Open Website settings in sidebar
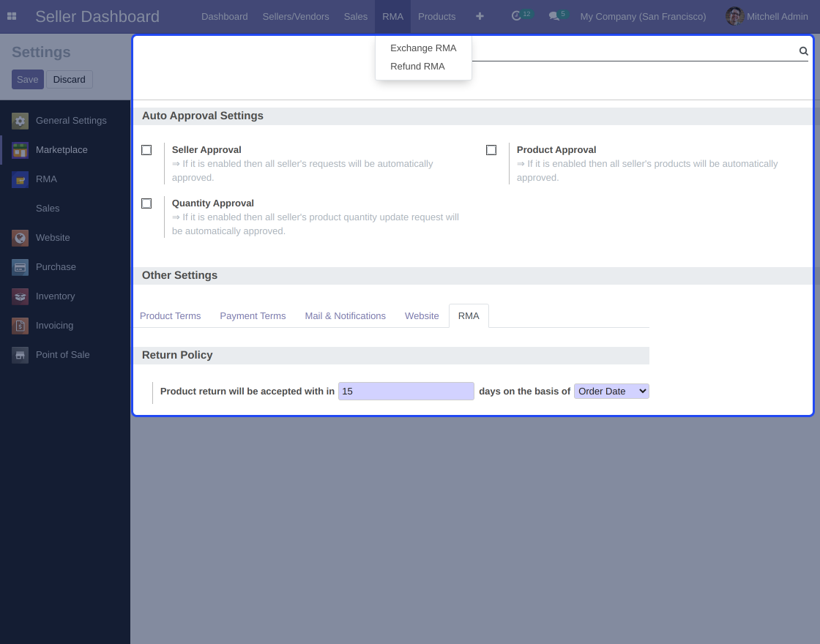 [x=65, y=238]
